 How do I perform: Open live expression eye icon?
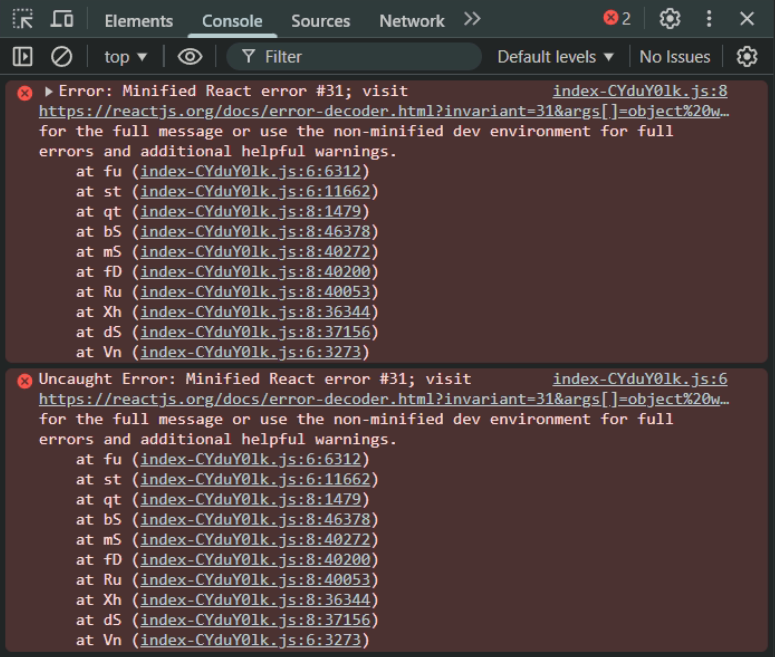point(189,57)
